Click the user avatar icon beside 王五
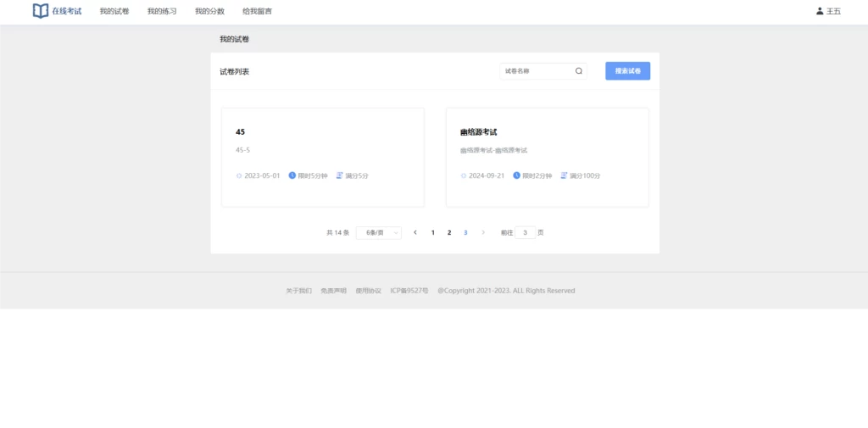 coord(819,11)
